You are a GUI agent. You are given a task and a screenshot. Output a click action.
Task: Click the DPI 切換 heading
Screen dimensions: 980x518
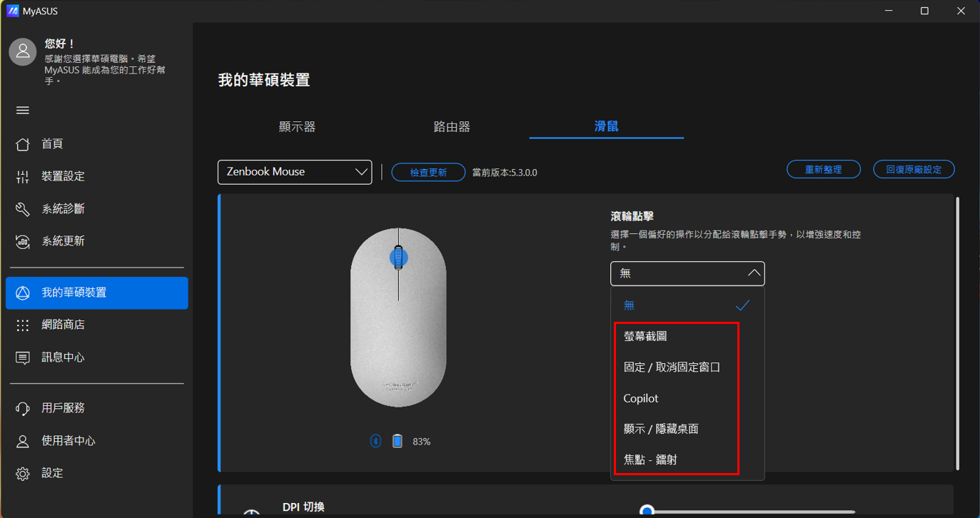303,507
